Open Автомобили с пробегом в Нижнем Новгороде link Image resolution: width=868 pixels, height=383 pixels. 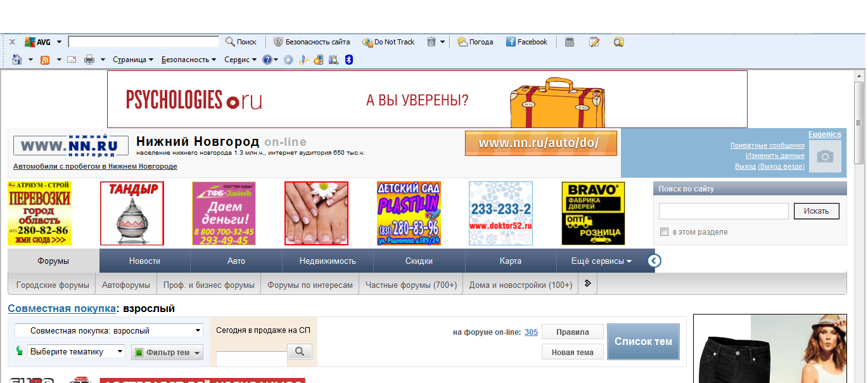[x=95, y=166]
